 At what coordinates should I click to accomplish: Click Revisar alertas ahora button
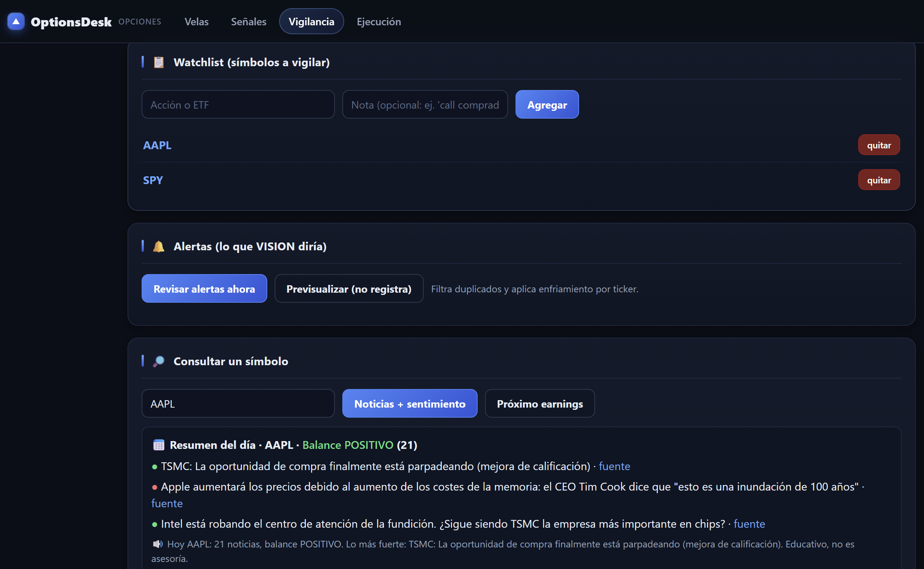204,289
